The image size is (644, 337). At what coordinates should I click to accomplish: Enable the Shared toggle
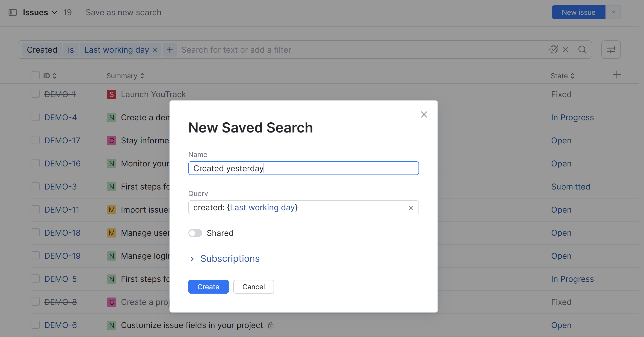[x=195, y=233]
